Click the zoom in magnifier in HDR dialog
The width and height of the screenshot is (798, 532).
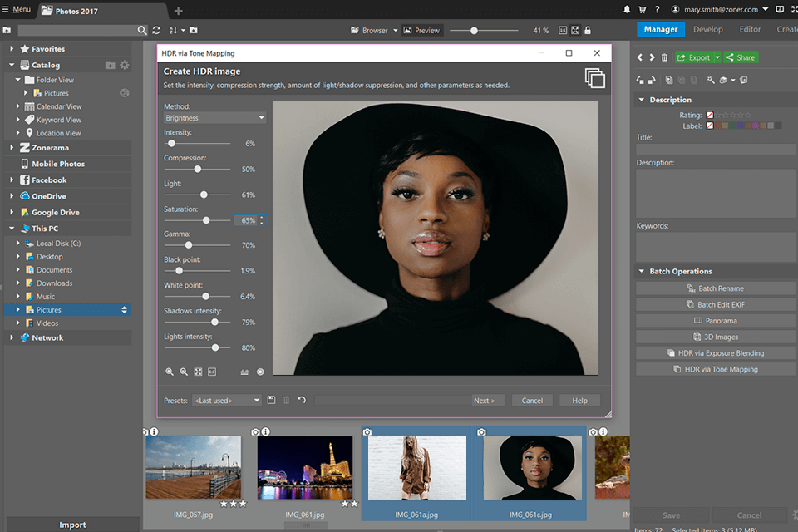click(x=170, y=372)
